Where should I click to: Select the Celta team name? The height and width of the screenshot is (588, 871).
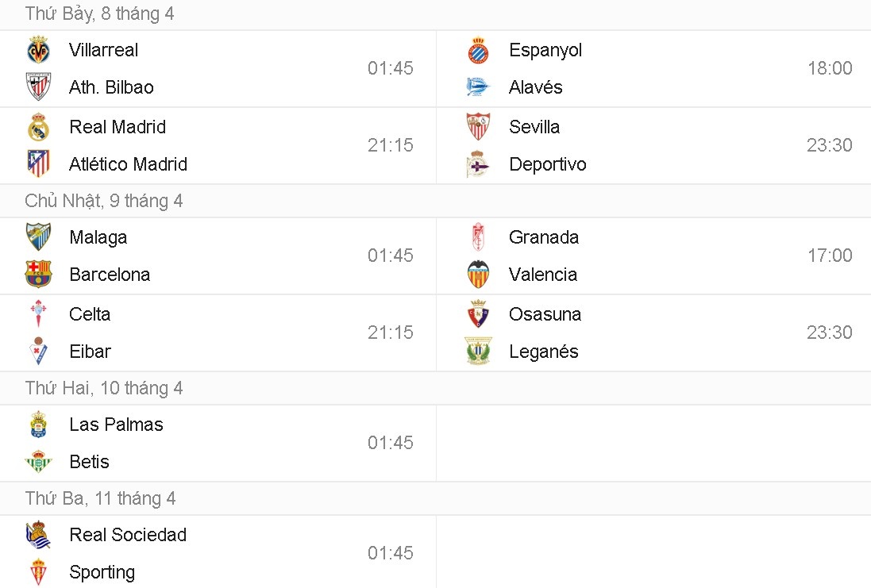[x=90, y=314]
